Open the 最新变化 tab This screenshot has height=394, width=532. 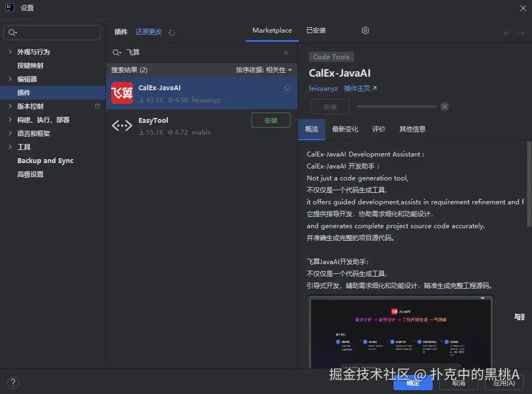(x=345, y=129)
